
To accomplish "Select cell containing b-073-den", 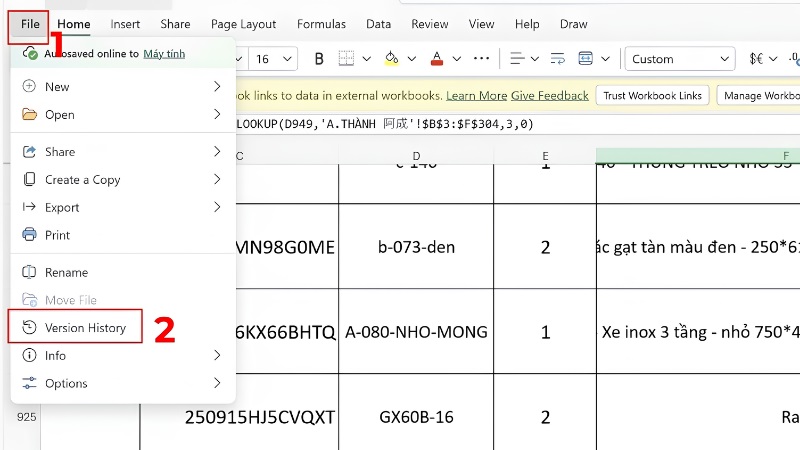I will (x=416, y=246).
